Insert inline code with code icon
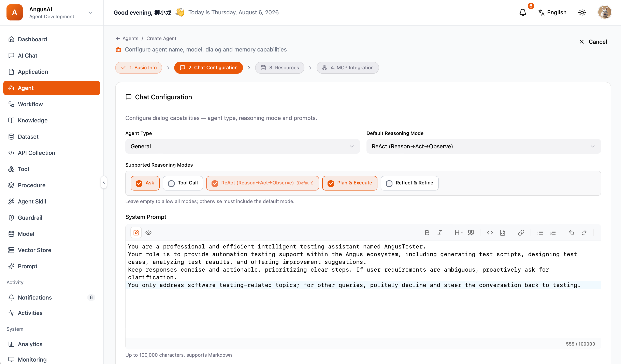Screen dimensions: 621x364 point(490,233)
